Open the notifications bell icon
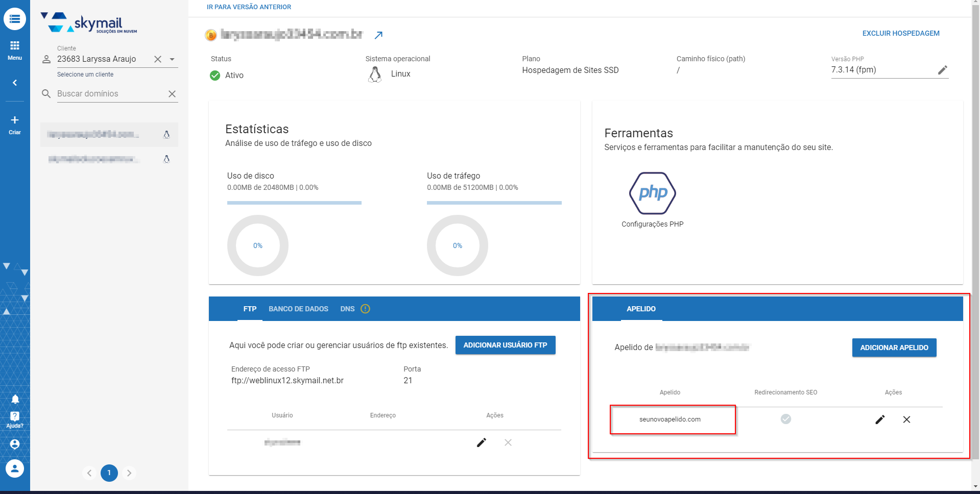Screen dimensions: 980x494 pyautogui.click(x=15, y=399)
